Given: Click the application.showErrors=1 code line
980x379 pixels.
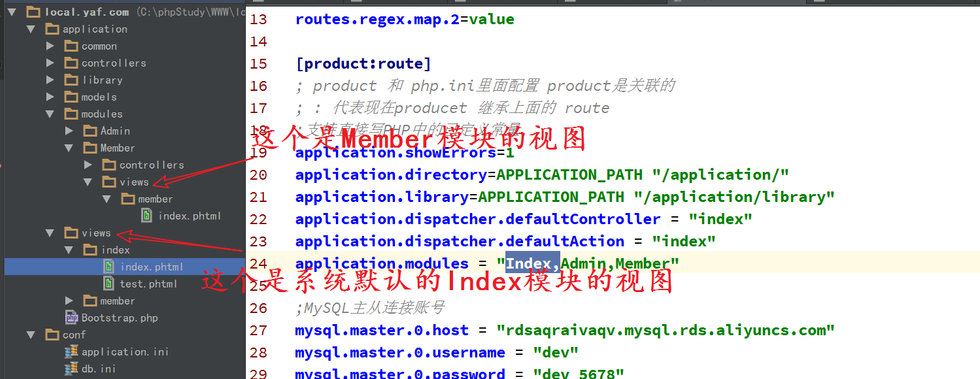Looking at the screenshot, I should click(x=405, y=153).
